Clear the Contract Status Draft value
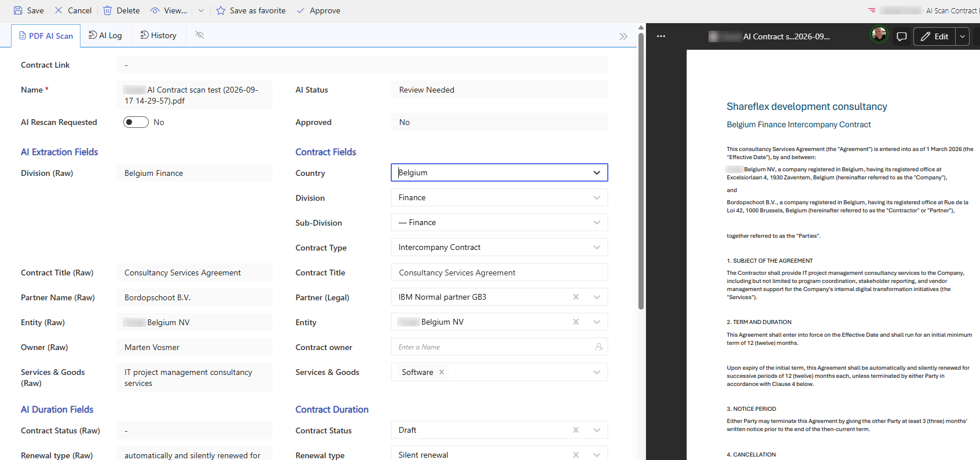The width and height of the screenshot is (980, 460). click(576, 430)
